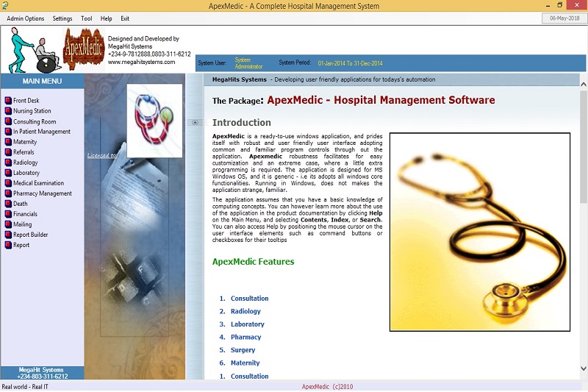This screenshot has height=392, width=588.
Task: Select the Radiology module icon
Action: coord(8,163)
